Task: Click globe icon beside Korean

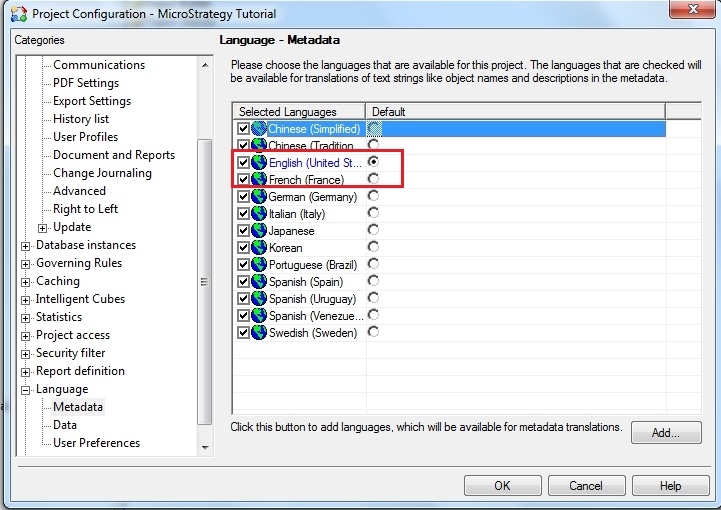Action: (x=259, y=247)
